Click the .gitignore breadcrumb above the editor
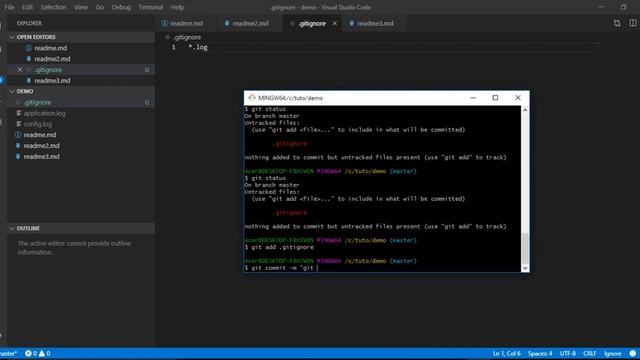 (187, 37)
